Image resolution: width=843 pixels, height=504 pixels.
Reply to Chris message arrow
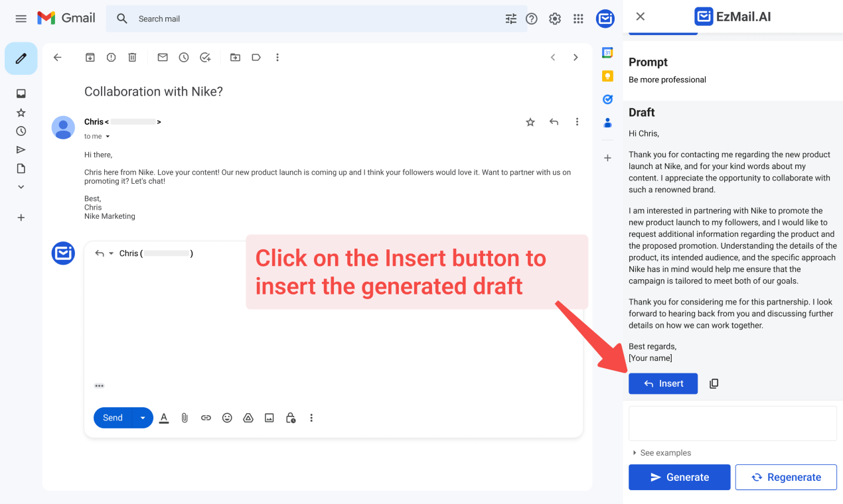click(x=554, y=122)
